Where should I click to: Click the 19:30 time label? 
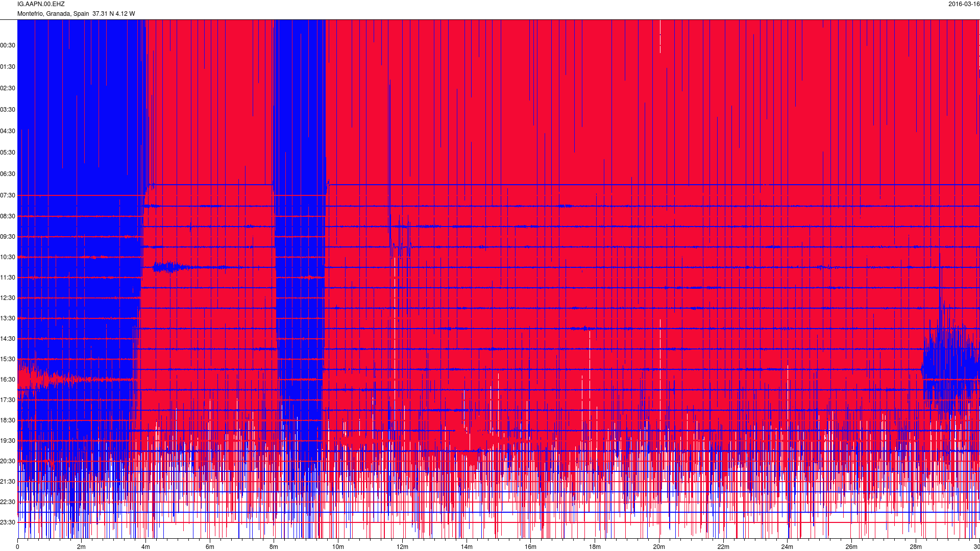(x=8, y=441)
